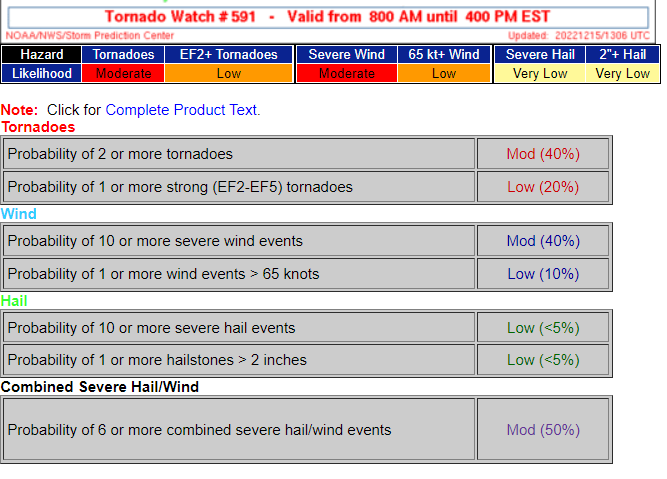
Task: Click the Likelihood row label cell
Action: (x=42, y=73)
